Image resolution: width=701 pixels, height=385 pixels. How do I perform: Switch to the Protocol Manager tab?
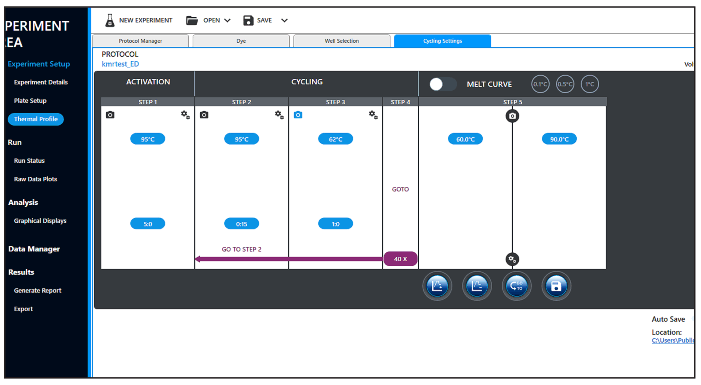click(x=140, y=41)
